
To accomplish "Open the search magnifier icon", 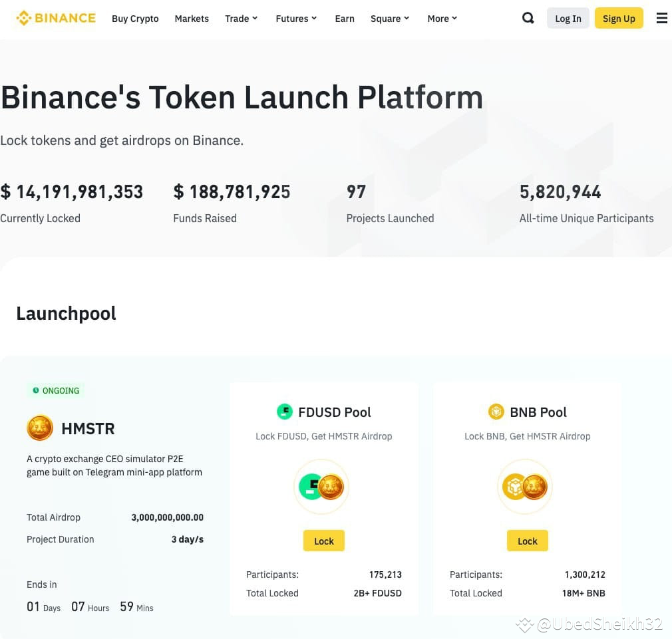I will pos(528,18).
